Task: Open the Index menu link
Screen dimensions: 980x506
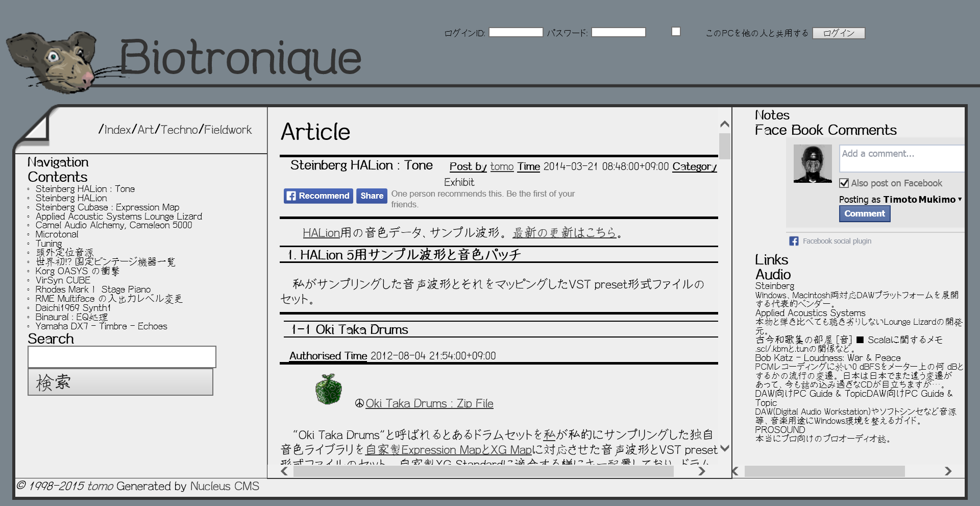Action: coord(117,130)
